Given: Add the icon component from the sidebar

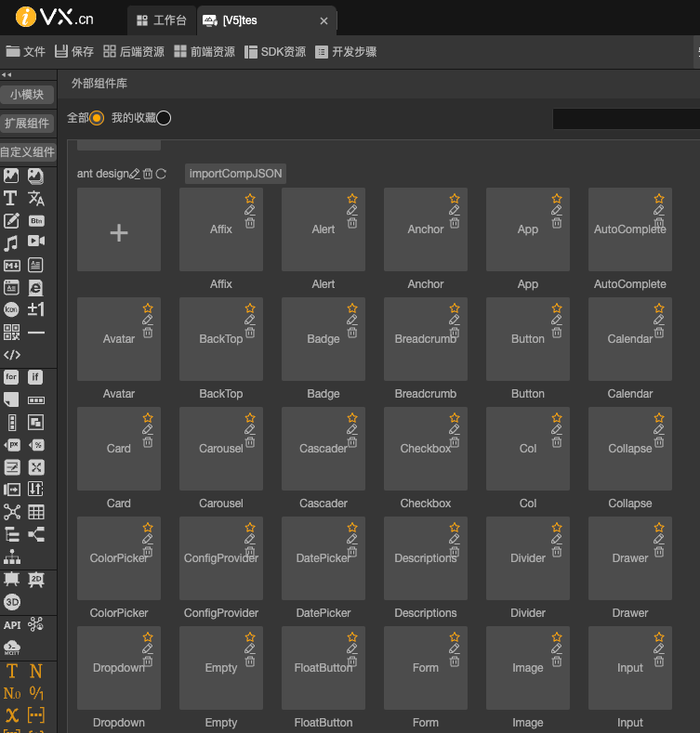Looking at the screenshot, I should [x=11, y=309].
